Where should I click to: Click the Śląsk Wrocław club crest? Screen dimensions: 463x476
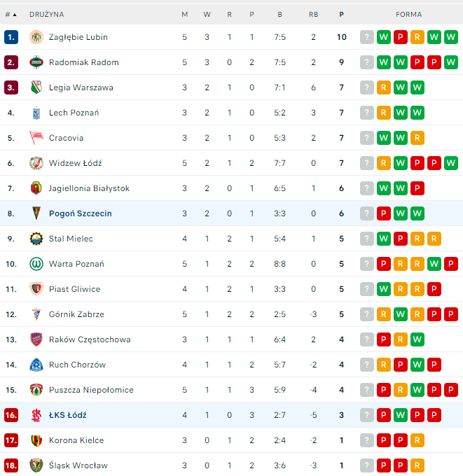(36, 465)
